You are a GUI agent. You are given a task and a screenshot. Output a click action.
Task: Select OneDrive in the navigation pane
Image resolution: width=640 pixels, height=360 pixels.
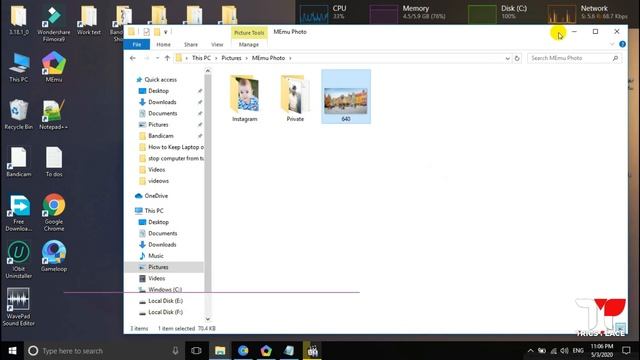[x=156, y=196]
